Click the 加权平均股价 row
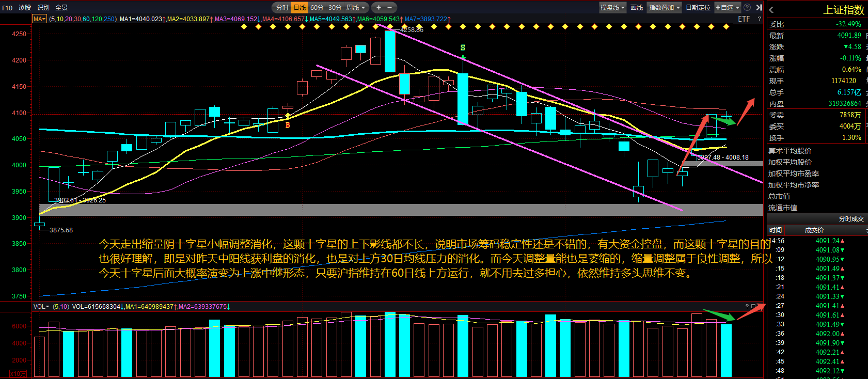 coord(790,162)
